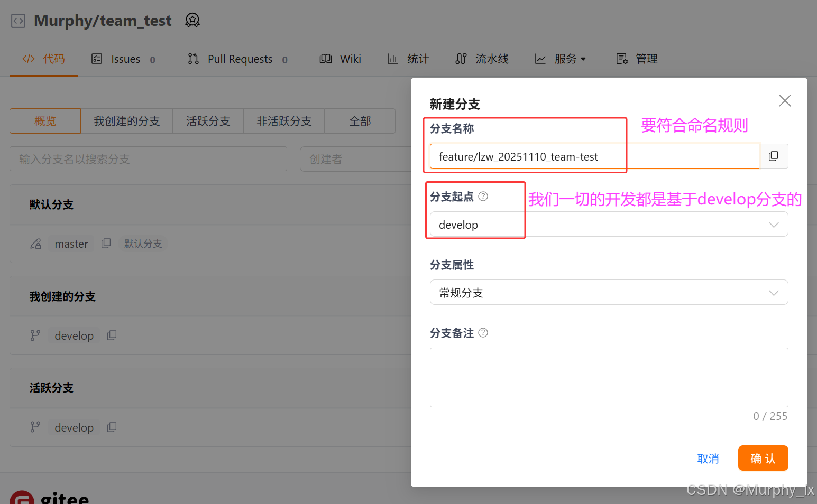Click the 活跃分支 section heading

pyautogui.click(x=51, y=388)
